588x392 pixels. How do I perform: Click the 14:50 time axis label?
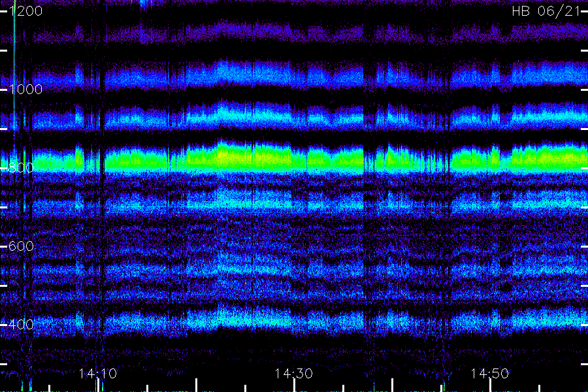(x=490, y=374)
